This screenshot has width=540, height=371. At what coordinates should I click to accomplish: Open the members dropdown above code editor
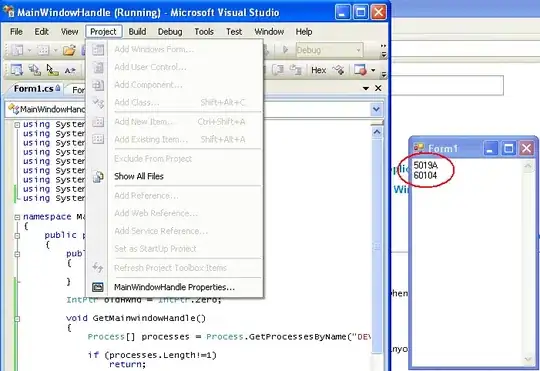(376, 110)
